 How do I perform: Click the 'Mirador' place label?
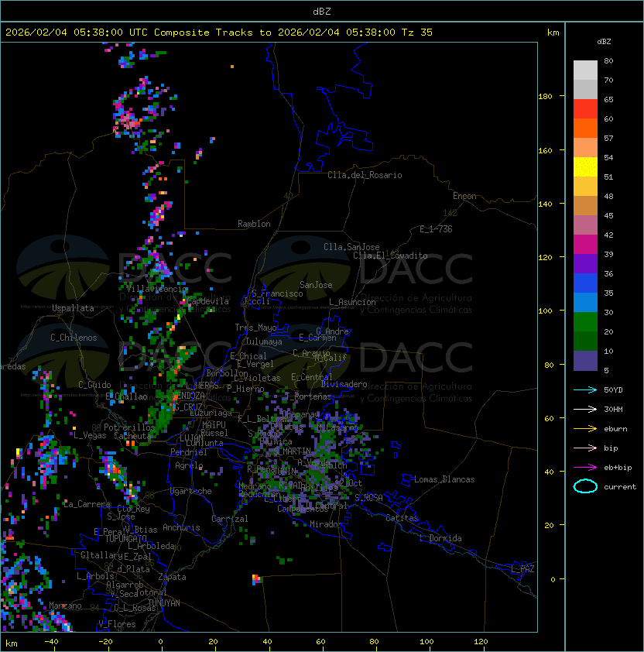(x=327, y=524)
